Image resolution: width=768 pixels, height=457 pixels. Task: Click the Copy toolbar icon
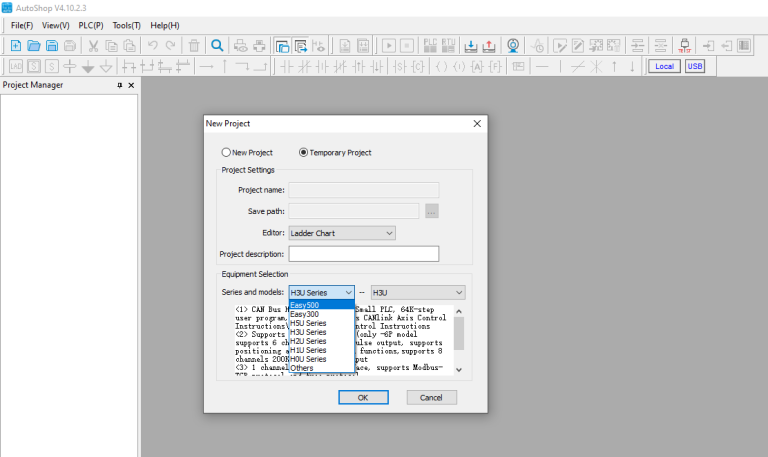(112, 46)
